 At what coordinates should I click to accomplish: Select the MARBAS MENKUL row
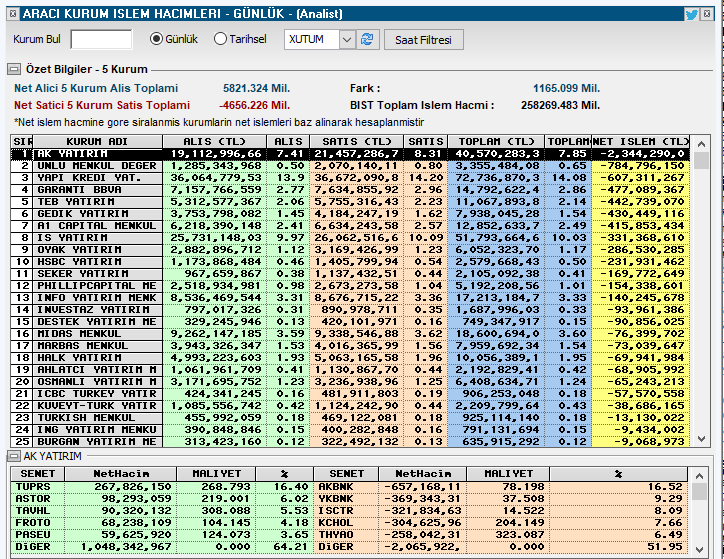[350, 346]
